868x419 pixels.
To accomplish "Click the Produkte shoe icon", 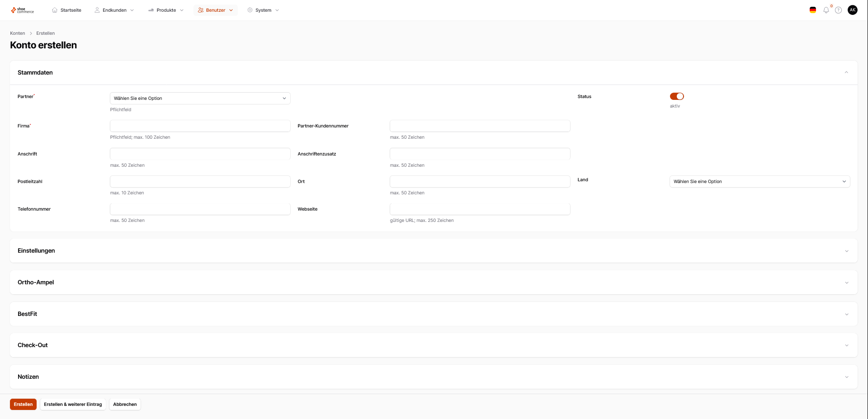I will 151,10.
